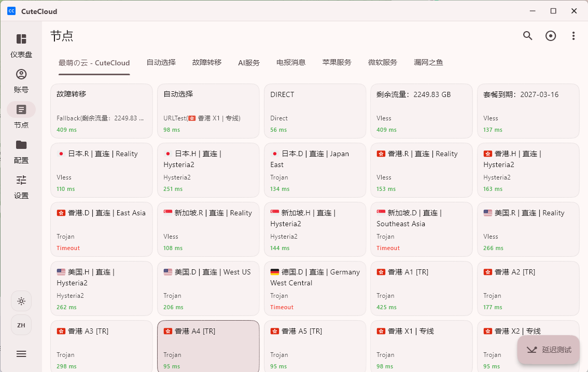Viewport: 588px width, 372px height.
Task: Click the circular locate-node icon
Action: (550, 36)
